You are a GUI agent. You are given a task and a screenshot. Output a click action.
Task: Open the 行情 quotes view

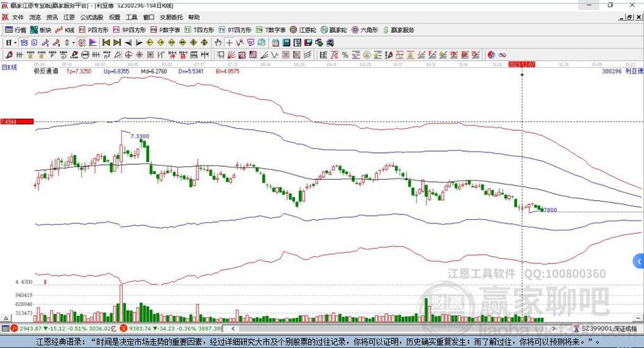[x=15, y=30]
